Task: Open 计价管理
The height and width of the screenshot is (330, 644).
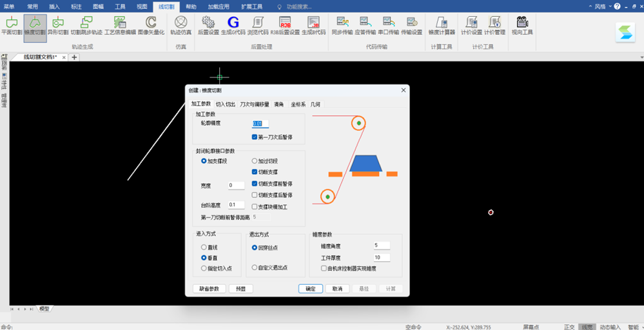Action: (494, 25)
